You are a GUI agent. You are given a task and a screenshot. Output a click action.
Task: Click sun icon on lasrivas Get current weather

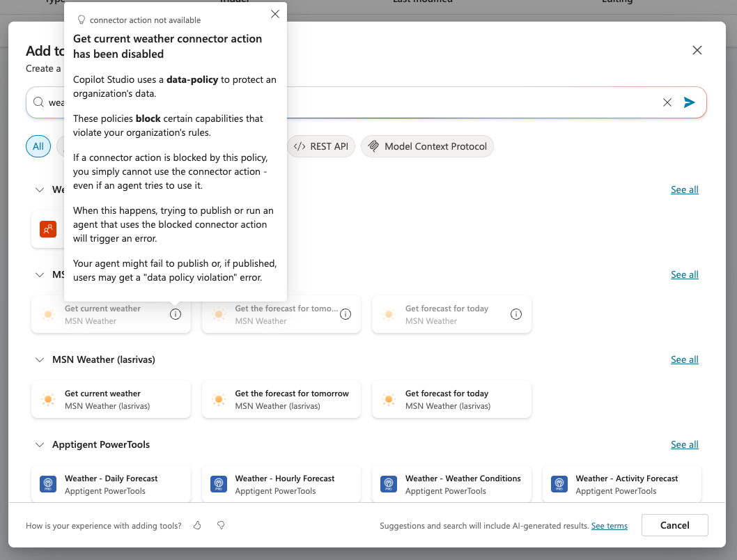pos(48,399)
